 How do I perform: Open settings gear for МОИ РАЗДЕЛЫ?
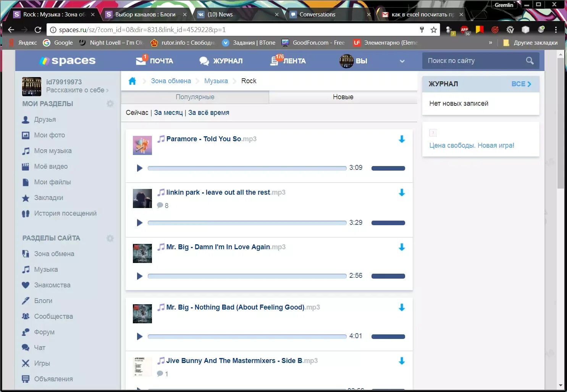pyautogui.click(x=110, y=104)
